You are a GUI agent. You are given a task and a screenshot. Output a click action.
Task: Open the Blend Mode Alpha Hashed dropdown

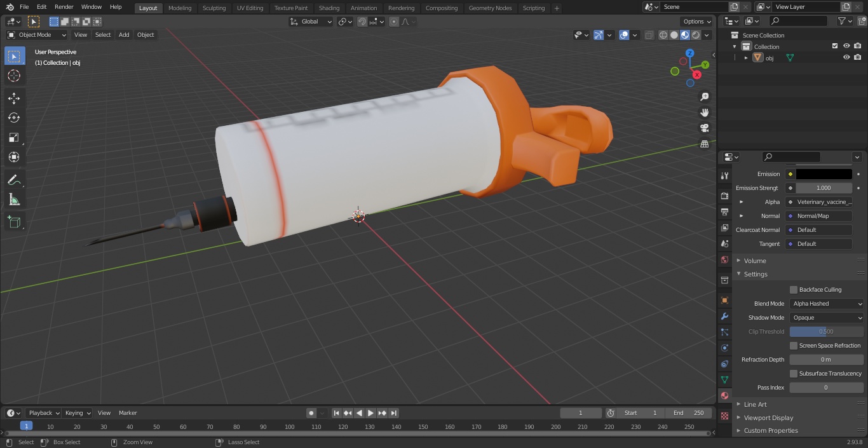coord(827,304)
